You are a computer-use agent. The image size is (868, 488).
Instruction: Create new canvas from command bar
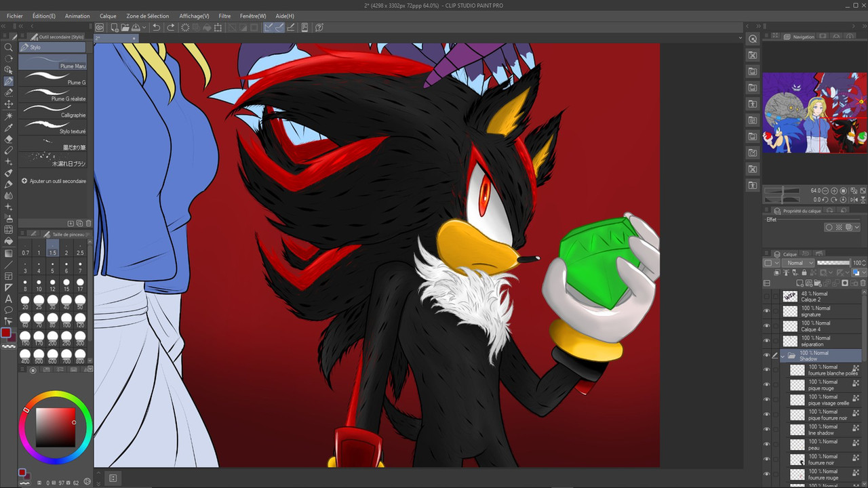(x=115, y=27)
